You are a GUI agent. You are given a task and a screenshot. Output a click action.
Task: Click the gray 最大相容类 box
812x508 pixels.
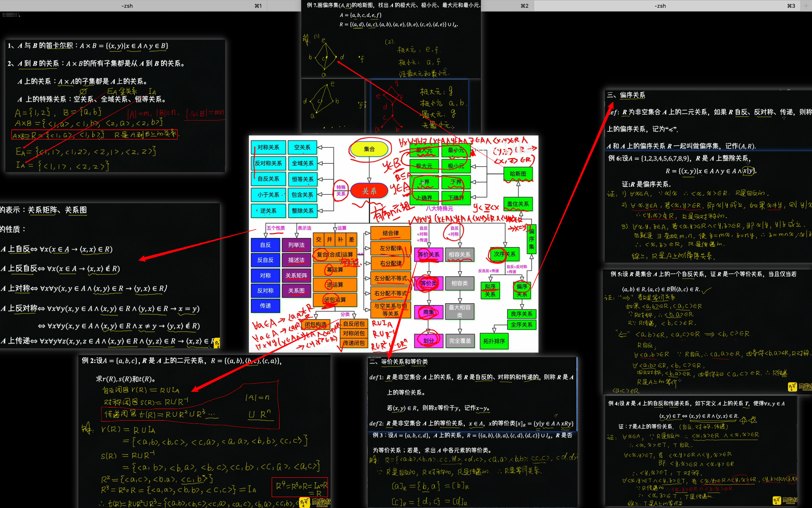tap(460, 312)
